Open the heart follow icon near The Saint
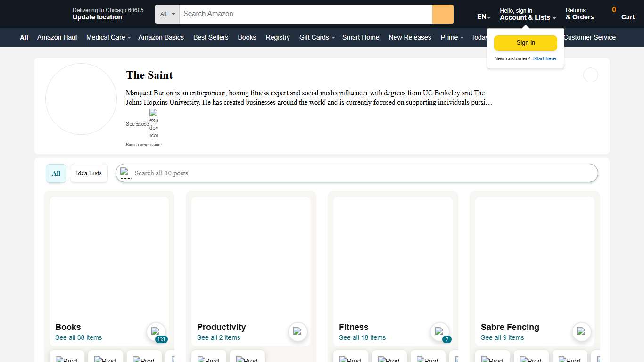This screenshot has width=644, height=362. coord(590,75)
